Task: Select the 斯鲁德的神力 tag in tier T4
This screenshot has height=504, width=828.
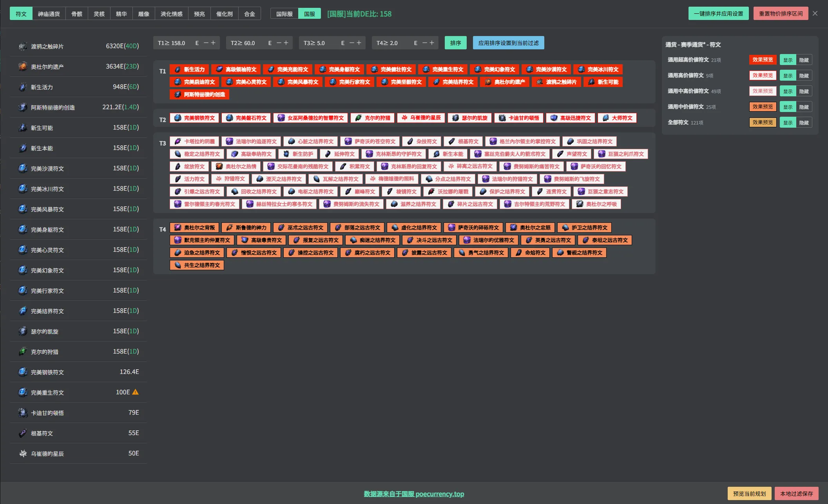Action: [x=246, y=228]
